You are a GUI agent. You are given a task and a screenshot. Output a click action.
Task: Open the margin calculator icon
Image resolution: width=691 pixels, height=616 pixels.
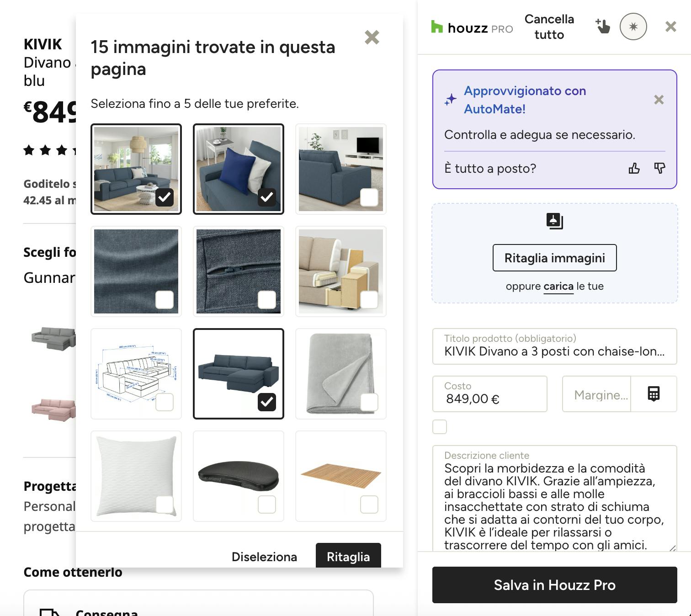point(654,393)
